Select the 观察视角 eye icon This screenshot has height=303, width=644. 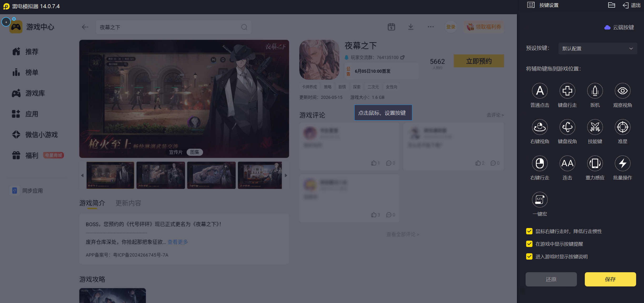623,91
